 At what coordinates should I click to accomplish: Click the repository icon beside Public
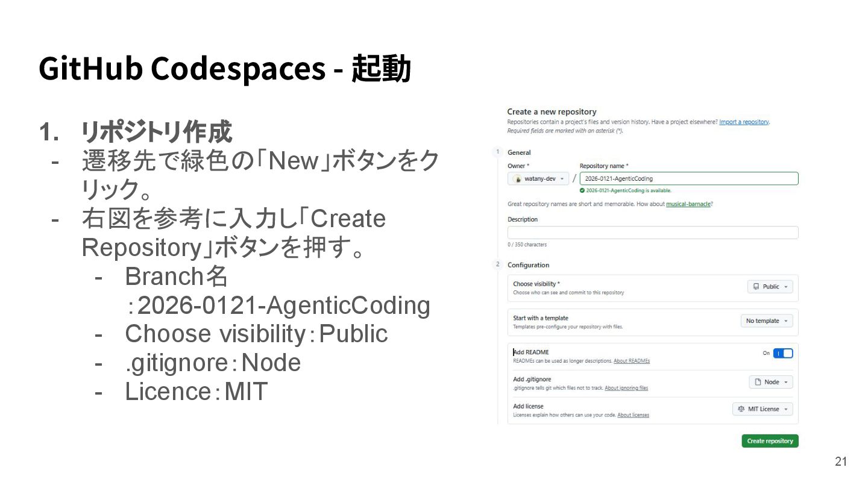pyautogui.click(x=756, y=287)
